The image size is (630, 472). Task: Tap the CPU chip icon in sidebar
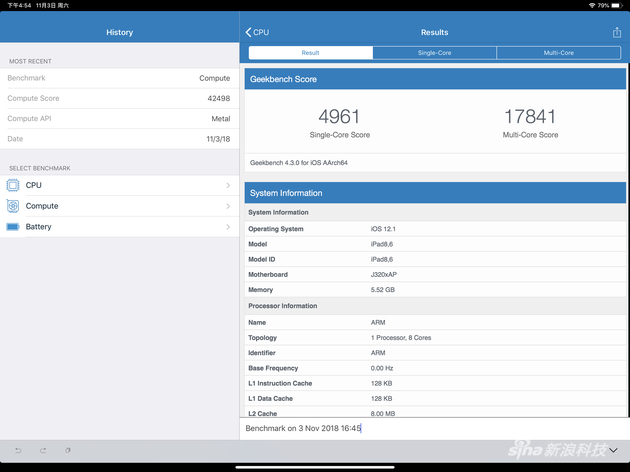13,185
